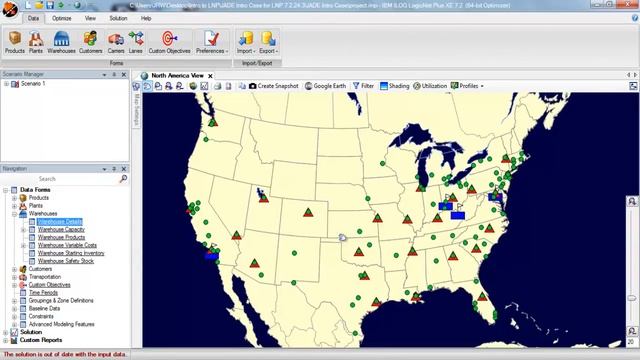The image size is (640, 360).
Task: Open the Customers ribbon icon
Action: click(90, 42)
